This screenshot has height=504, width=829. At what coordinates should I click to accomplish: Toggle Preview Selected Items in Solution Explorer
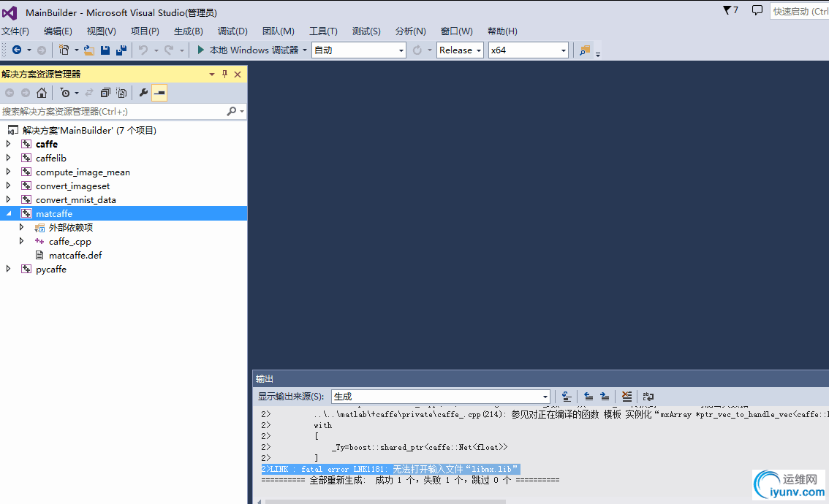(159, 93)
